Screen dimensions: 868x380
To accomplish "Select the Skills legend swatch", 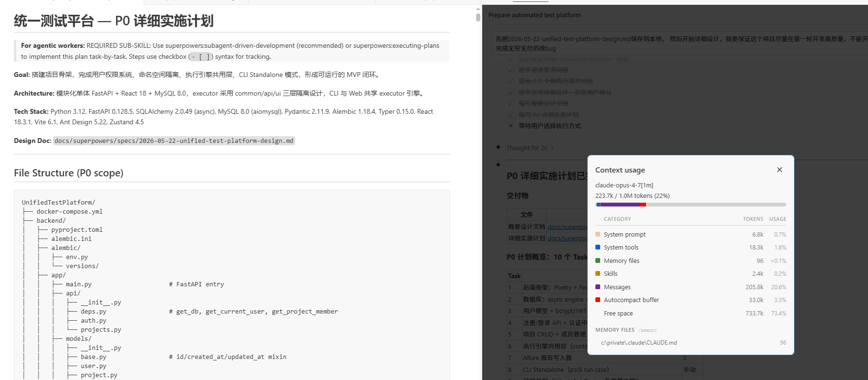I will [598, 273].
